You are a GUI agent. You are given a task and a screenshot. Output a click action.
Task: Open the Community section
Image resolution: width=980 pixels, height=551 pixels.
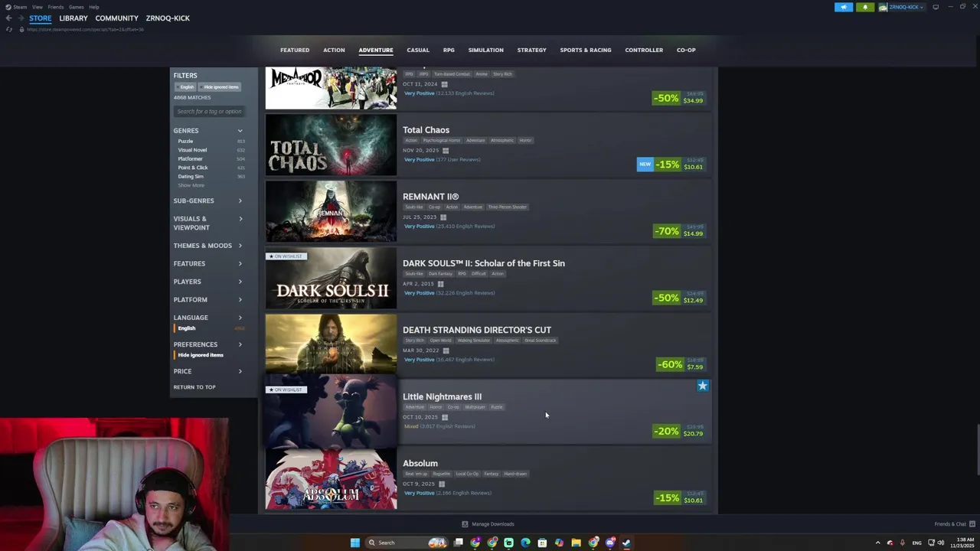coord(117,18)
